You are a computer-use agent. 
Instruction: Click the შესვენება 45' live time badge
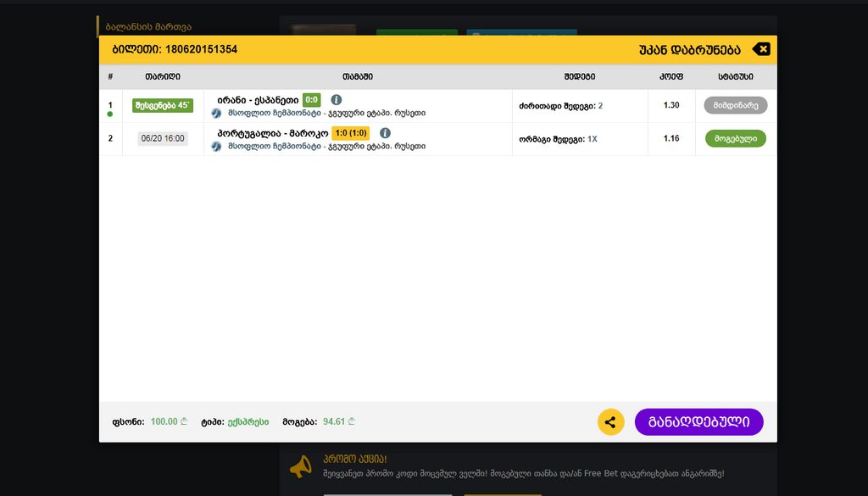tap(162, 105)
